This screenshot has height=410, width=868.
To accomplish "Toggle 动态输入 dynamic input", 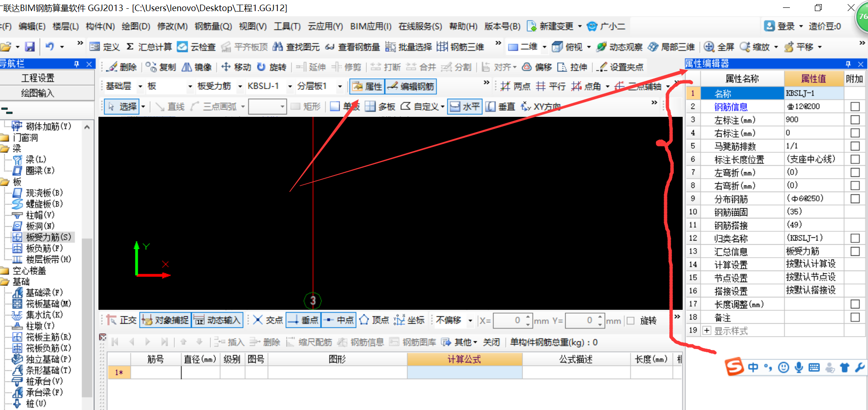I will click(217, 320).
